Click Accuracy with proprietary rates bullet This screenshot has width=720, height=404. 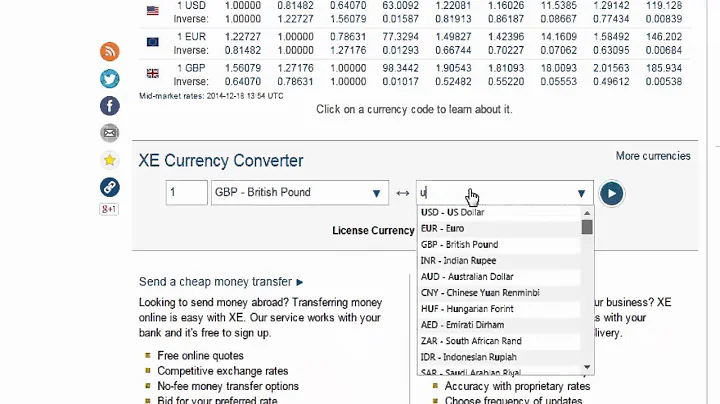pyautogui.click(x=517, y=387)
